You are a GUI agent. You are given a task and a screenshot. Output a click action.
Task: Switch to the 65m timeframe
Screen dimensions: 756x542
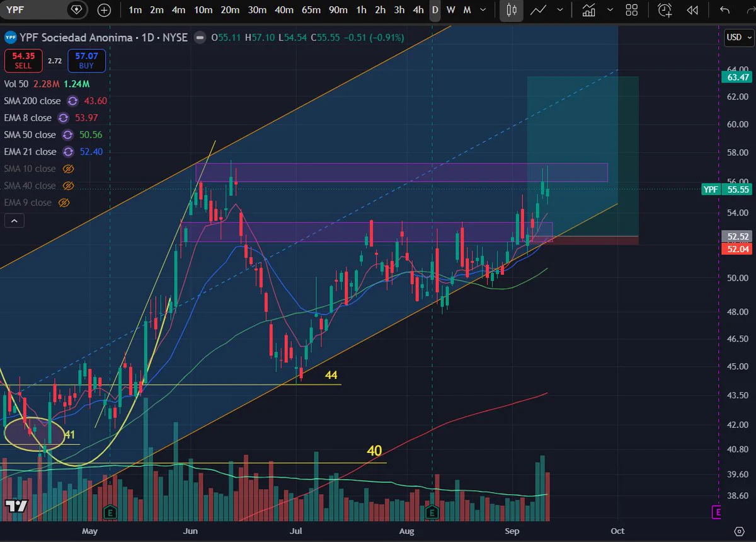coord(311,10)
